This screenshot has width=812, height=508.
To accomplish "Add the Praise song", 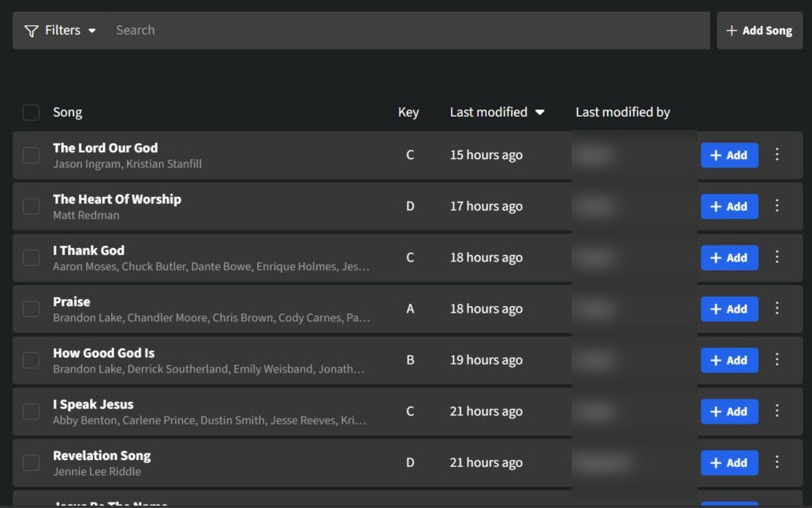I will 729,309.
